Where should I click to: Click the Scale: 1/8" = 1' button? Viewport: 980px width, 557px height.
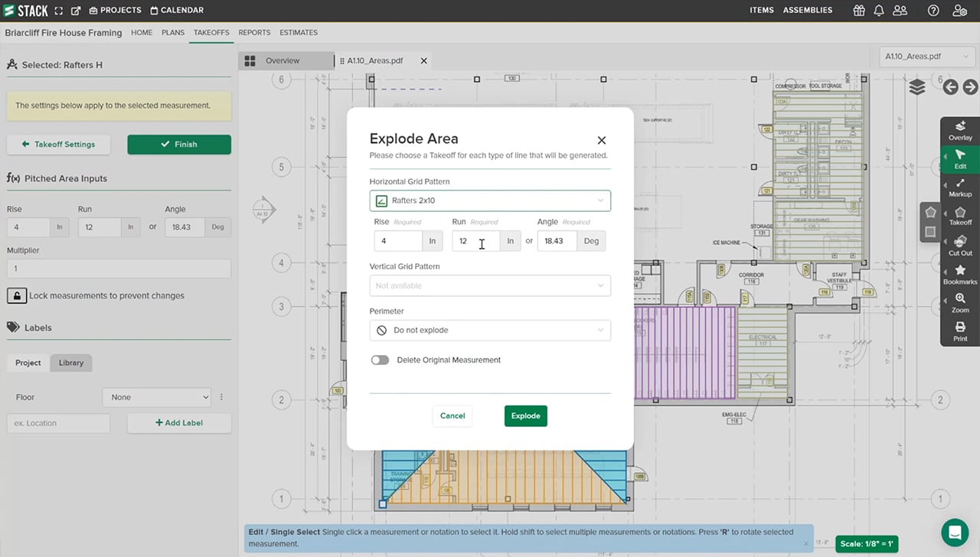(867, 544)
